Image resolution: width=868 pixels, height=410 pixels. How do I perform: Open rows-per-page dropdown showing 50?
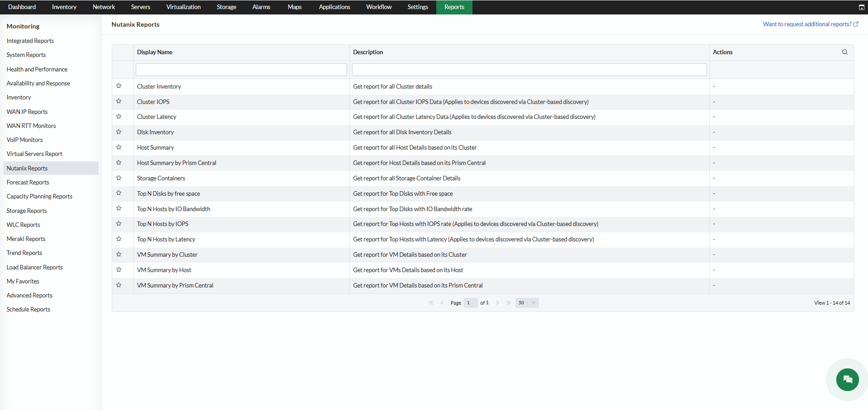[527, 303]
